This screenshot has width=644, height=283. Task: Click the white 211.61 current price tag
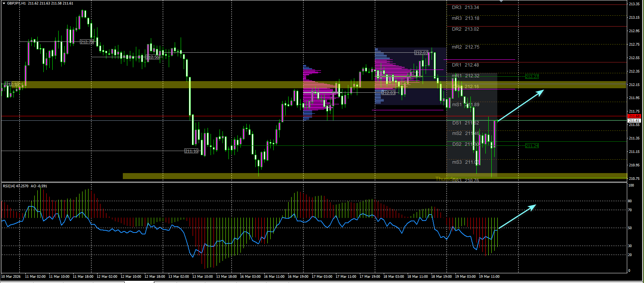634,120
